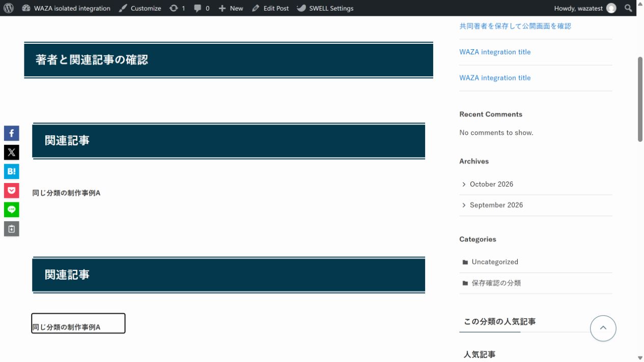Open the October 2026 archive
Image resolution: width=644 pixels, height=362 pixels.
[x=491, y=184]
